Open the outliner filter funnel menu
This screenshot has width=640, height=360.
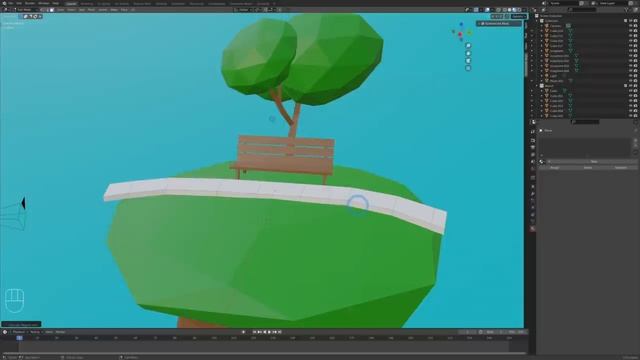point(627,10)
